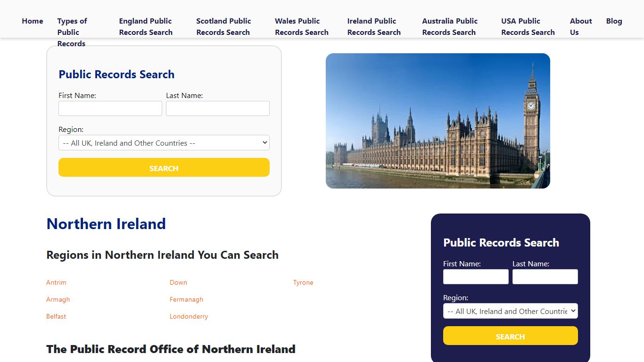Click SEARCH button in sidebar form
This screenshot has width=644, height=362.
point(511,336)
